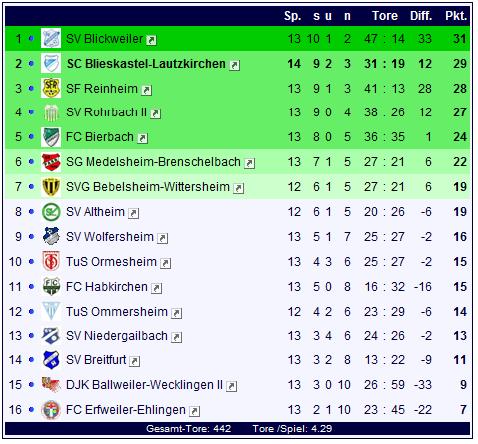478x444 pixels.
Task: Click SVG Bebelsheim-Wittersheim yellow-black crest
Action: [x=51, y=187]
